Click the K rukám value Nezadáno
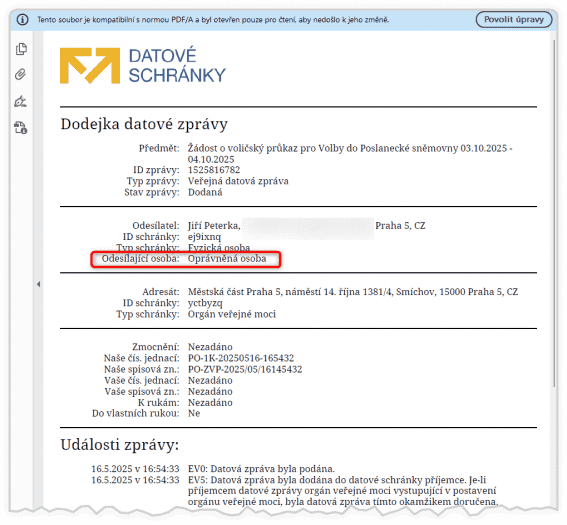The image size is (567, 525). [210, 403]
